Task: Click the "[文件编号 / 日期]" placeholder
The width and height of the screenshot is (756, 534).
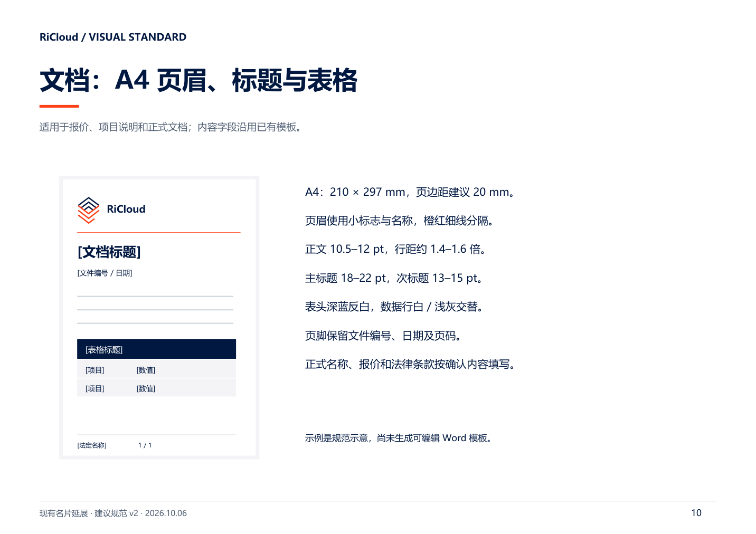Action: [105, 273]
